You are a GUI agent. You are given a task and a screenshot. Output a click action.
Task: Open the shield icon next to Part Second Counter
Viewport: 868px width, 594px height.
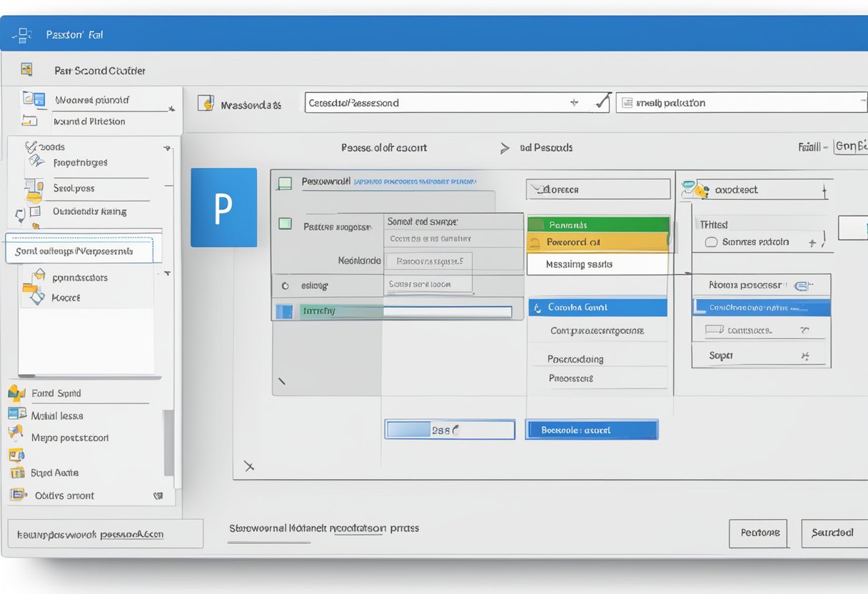[x=26, y=69]
